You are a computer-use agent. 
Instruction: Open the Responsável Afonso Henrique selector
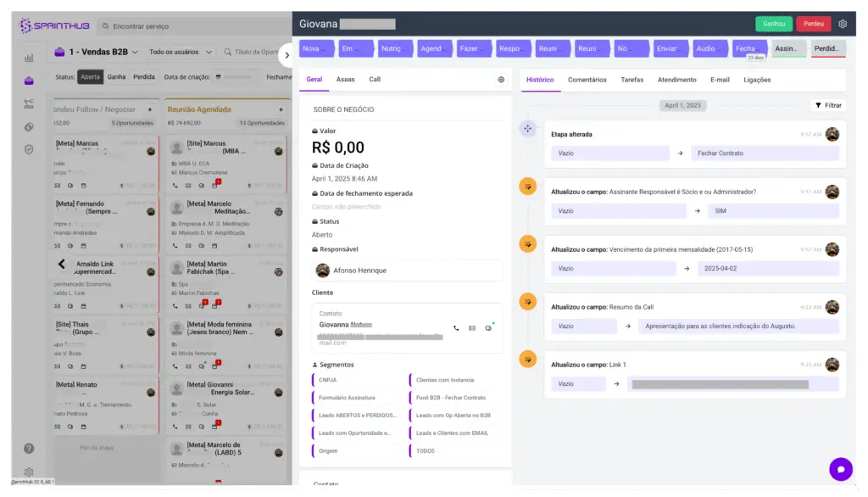click(x=407, y=271)
